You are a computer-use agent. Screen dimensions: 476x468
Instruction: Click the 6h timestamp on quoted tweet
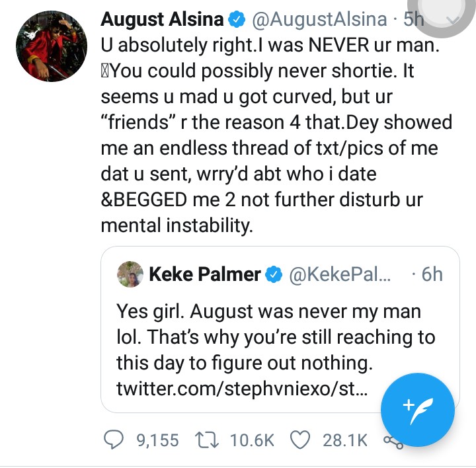432,274
